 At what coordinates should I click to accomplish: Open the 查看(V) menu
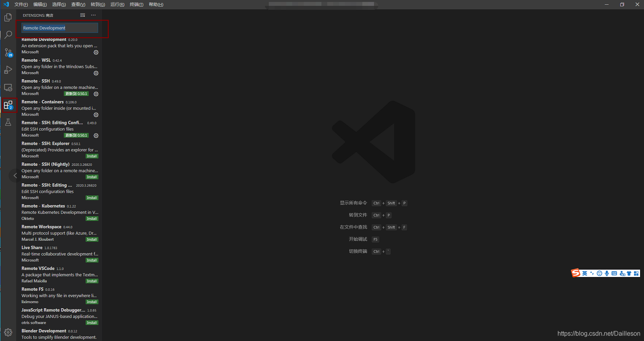pyautogui.click(x=78, y=5)
